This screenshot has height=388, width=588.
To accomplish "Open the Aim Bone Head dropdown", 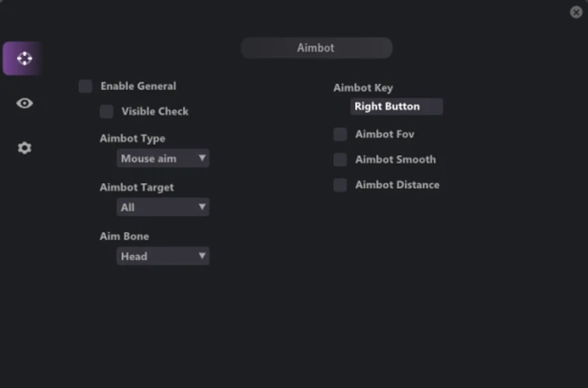I will pos(163,256).
